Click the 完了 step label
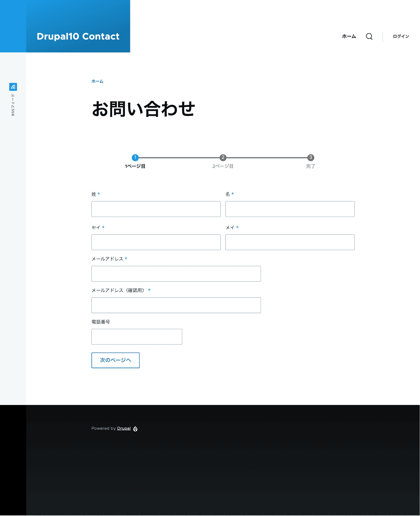Image resolution: width=420 pixels, height=516 pixels. coord(311,166)
